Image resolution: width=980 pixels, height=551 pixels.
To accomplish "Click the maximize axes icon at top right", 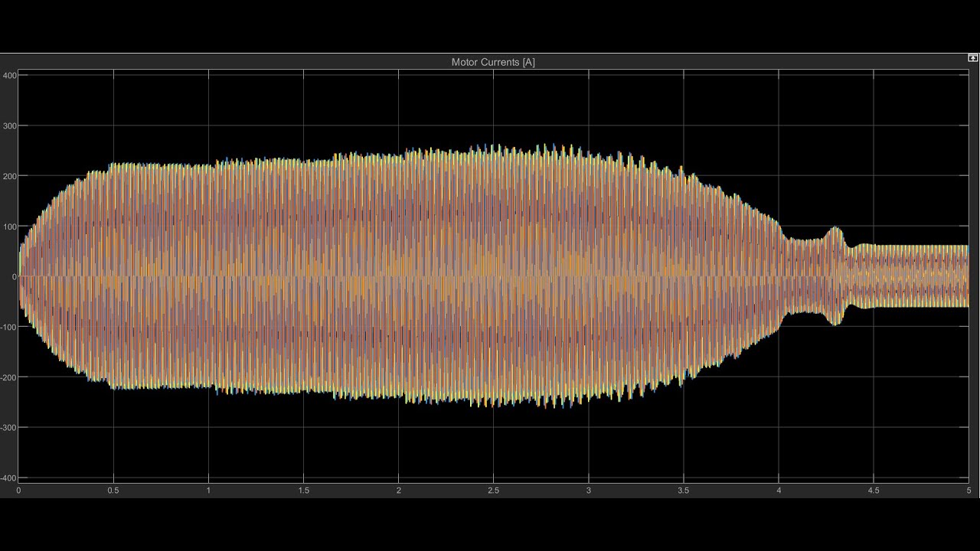I will click(x=973, y=58).
